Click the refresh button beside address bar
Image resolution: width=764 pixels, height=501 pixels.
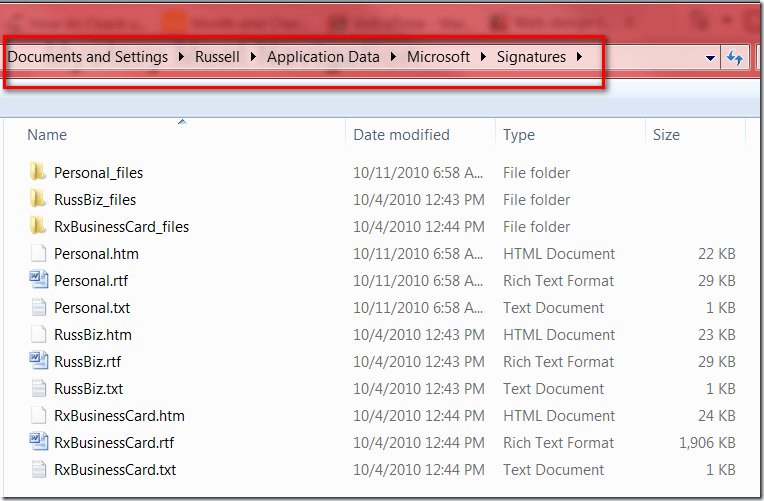tap(735, 58)
